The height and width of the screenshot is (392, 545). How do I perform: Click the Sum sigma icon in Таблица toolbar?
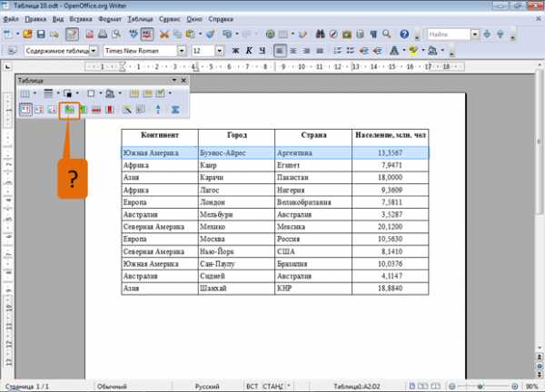point(175,110)
